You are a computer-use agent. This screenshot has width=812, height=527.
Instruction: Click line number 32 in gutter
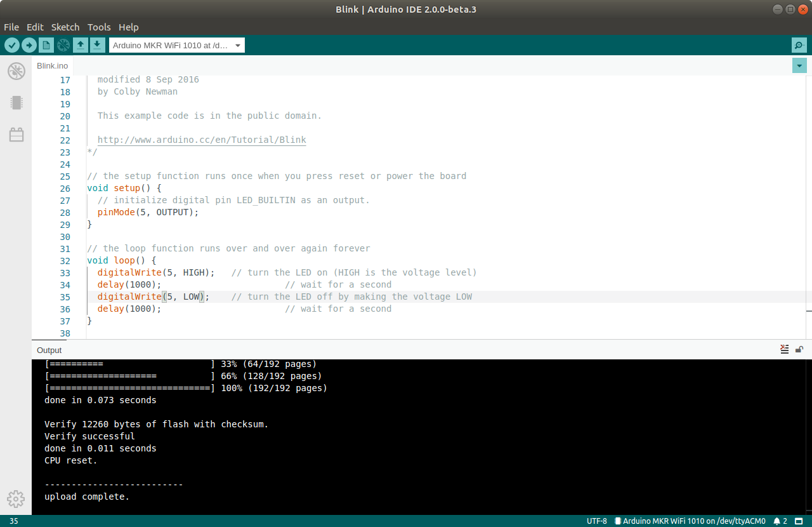click(x=65, y=261)
